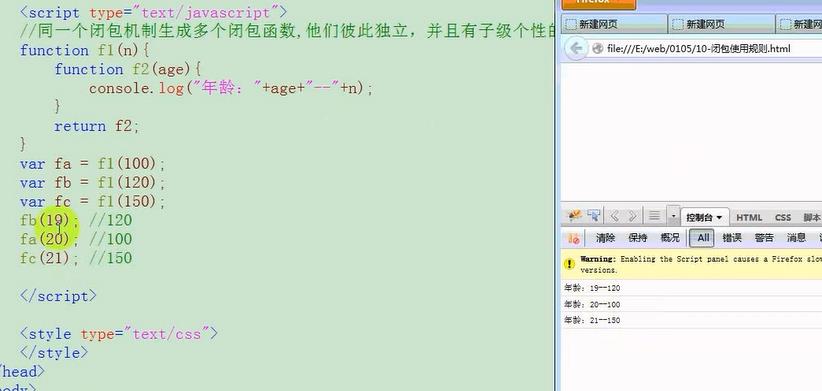
Task: Click 'function f2(age){' declaration line
Action: tap(128, 70)
